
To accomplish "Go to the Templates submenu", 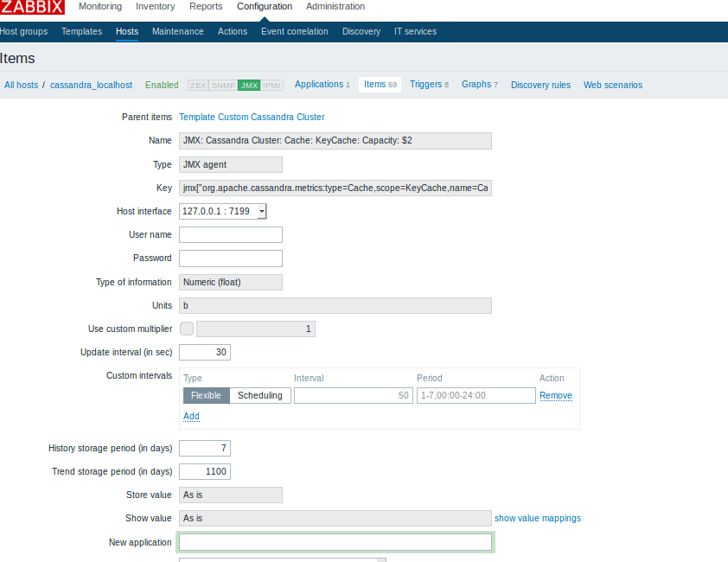I will (x=81, y=32).
